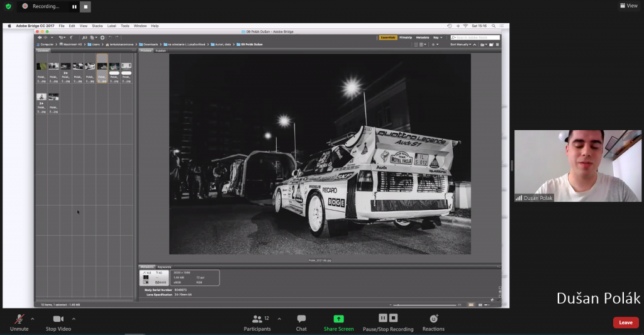This screenshot has height=335, width=644.
Task: Open the Stacks menu
Action: [97, 26]
